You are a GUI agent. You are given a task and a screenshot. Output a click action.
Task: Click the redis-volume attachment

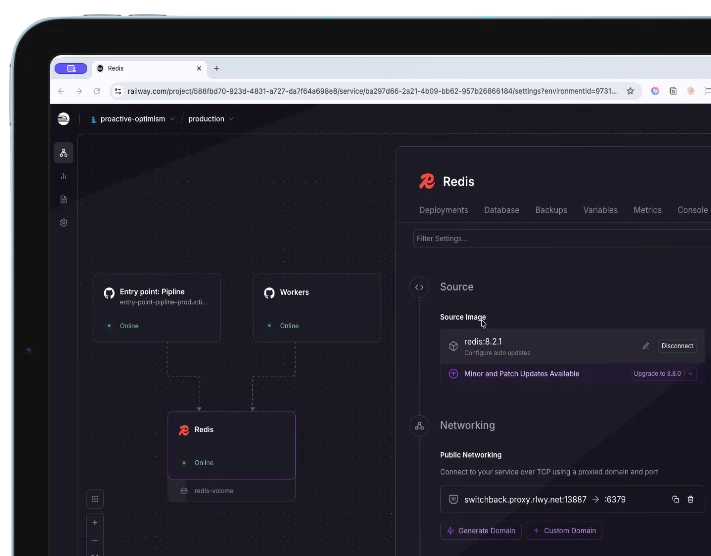[x=231, y=491]
